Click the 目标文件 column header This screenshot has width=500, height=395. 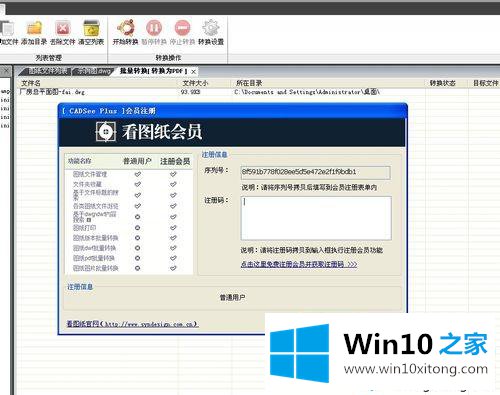coord(486,83)
